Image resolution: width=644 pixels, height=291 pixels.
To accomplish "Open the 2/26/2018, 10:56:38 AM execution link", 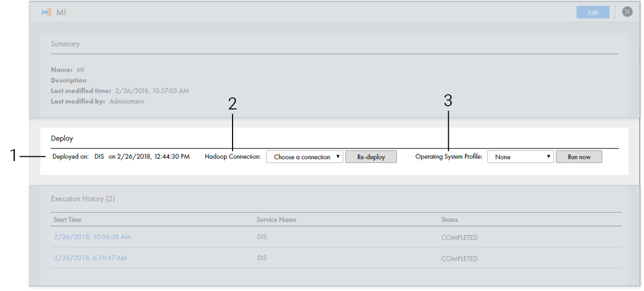I will (92, 237).
